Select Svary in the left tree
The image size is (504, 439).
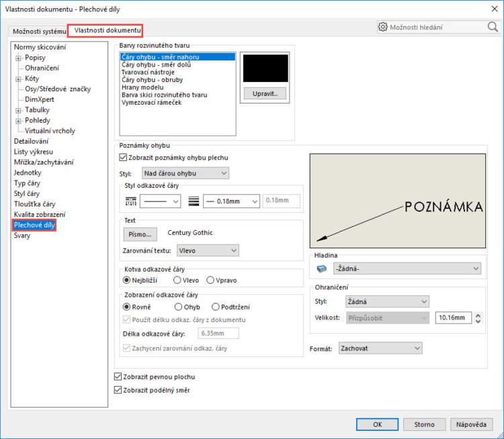pos(22,236)
